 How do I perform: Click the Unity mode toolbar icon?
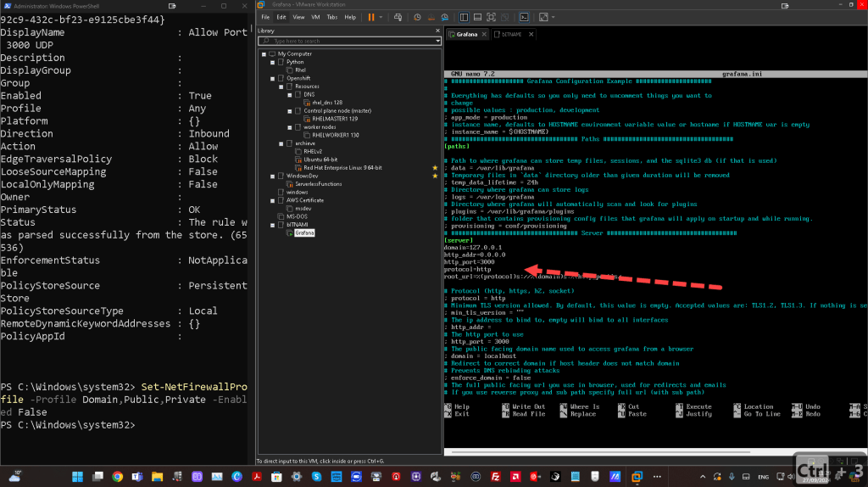[505, 17]
